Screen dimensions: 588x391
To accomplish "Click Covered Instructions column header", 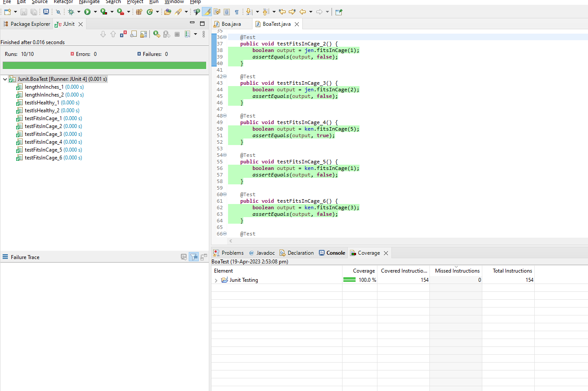I will pyautogui.click(x=404, y=271).
